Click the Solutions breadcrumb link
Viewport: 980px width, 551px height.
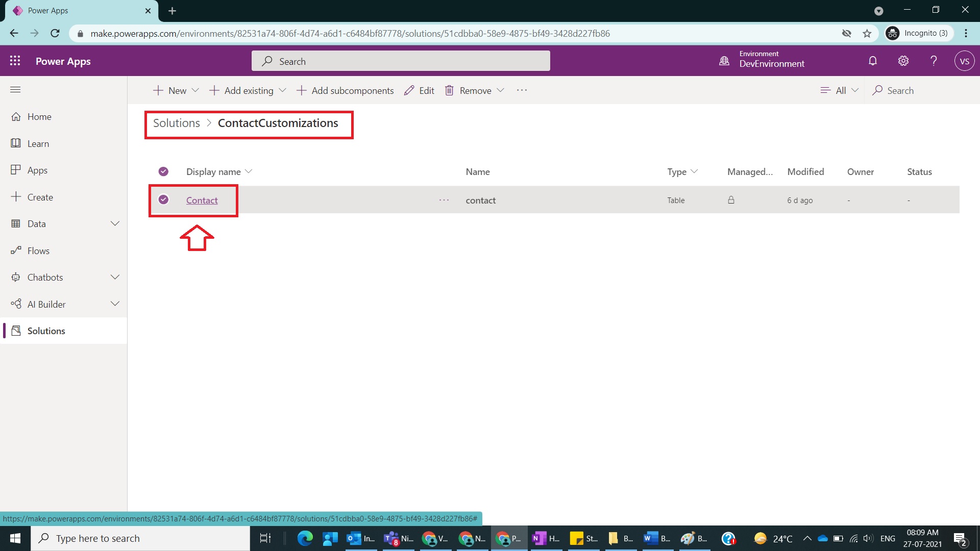click(x=177, y=123)
